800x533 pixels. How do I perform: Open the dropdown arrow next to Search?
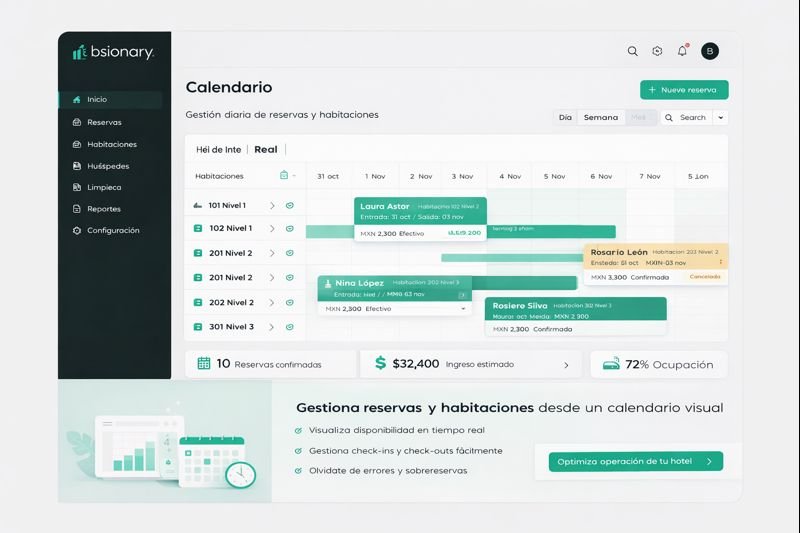pos(721,118)
